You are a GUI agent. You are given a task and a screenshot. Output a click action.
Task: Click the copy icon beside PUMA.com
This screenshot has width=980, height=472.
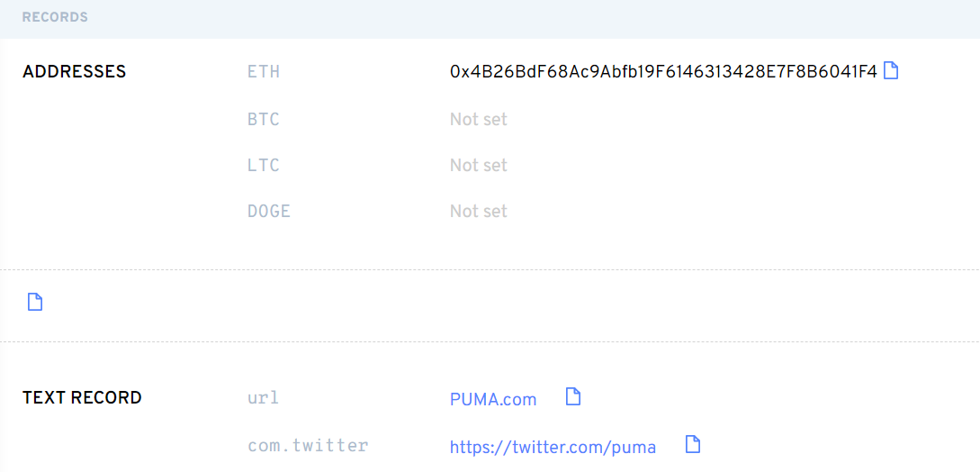point(573,397)
